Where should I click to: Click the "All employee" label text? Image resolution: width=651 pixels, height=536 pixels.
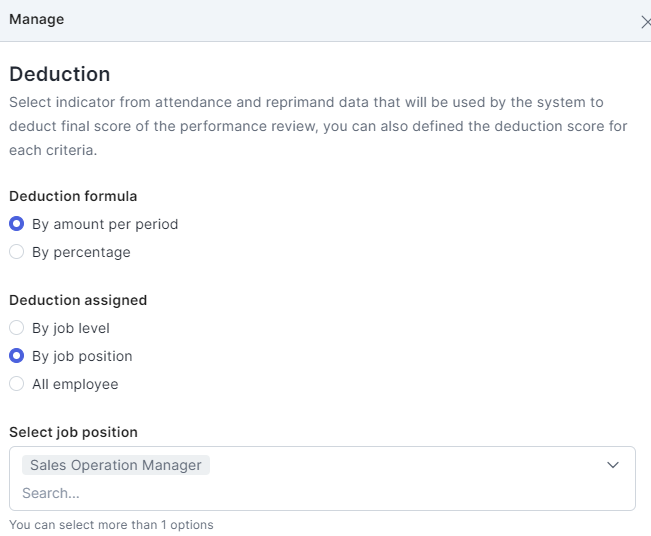(75, 384)
